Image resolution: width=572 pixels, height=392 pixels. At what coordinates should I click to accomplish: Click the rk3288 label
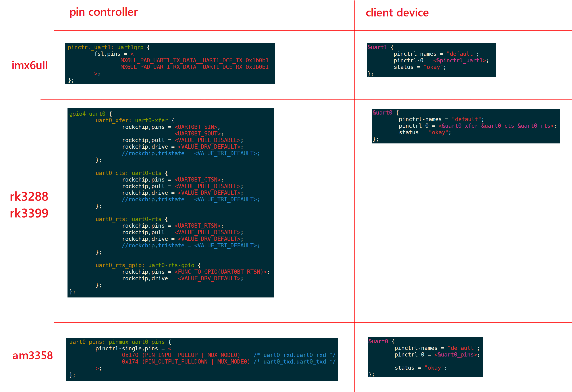point(29,197)
